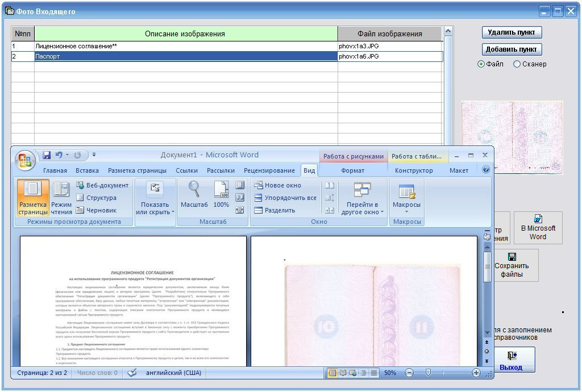This screenshot has width=582, height=392.
Task: Open the Вставка ribbon tab
Action: coord(87,170)
